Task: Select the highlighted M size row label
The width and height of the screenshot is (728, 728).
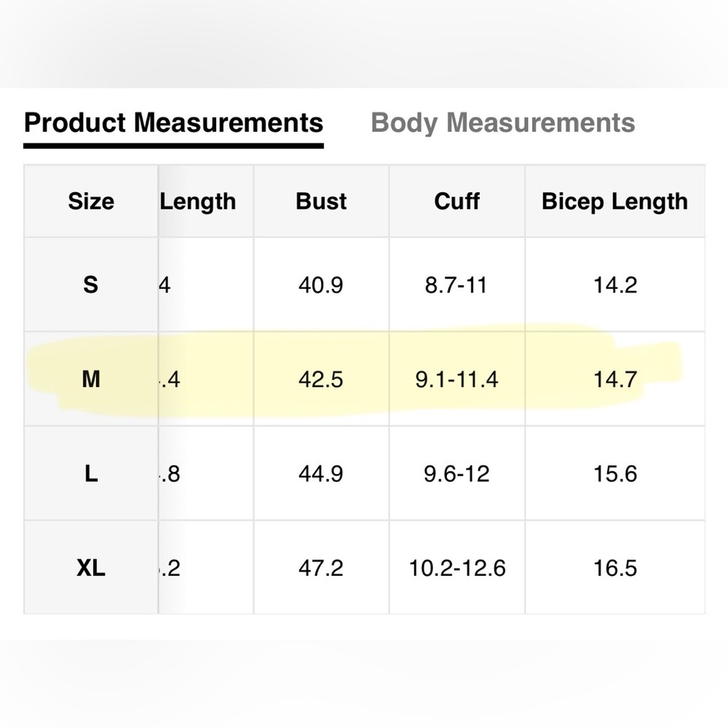Action: coord(91,379)
